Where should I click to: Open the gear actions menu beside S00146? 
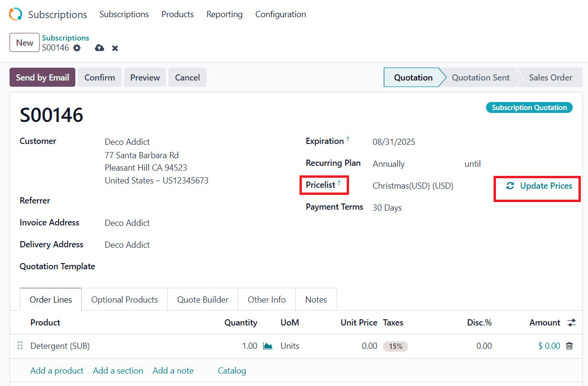coord(77,48)
